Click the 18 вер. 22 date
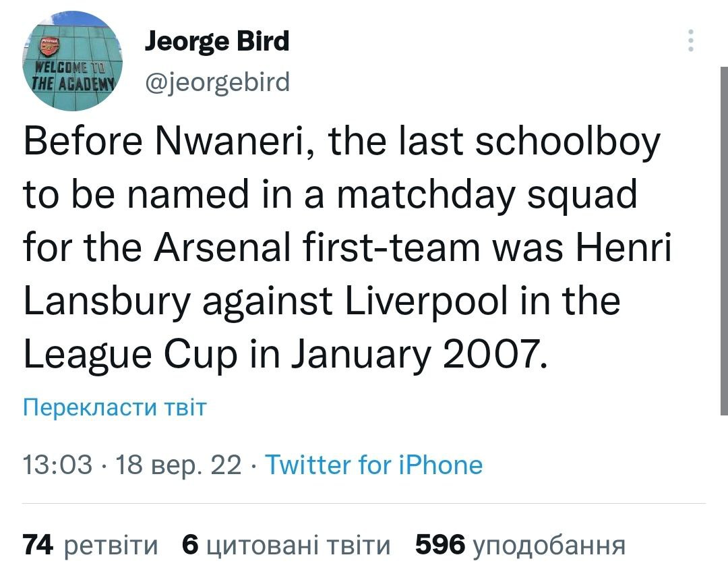 click(x=179, y=465)
